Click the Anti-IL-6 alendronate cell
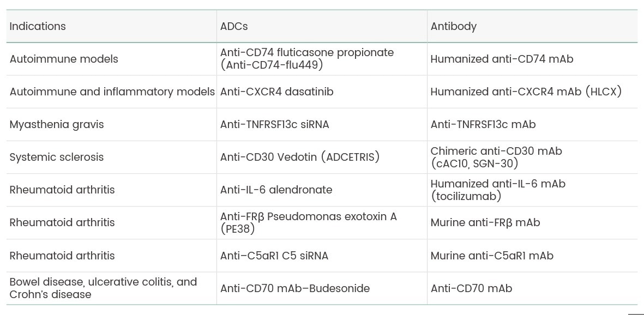The image size is (644, 315). click(276, 190)
